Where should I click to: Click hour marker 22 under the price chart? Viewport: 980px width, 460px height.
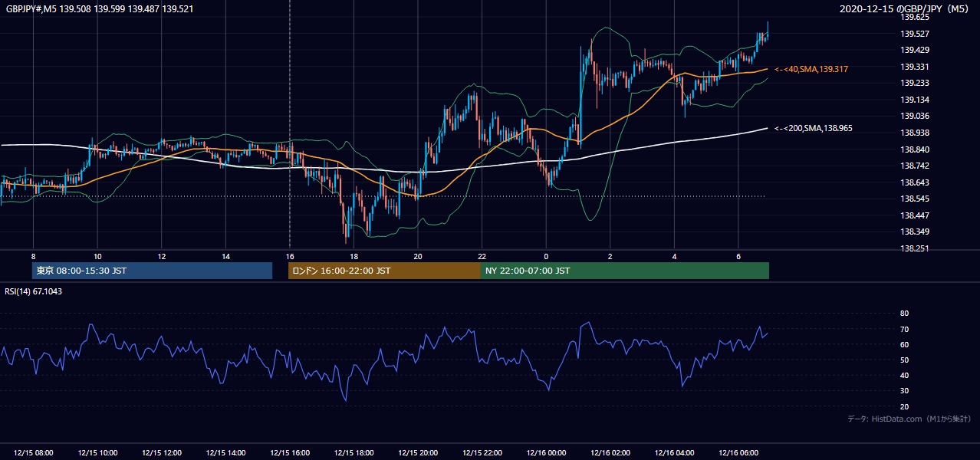click(482, 256)
